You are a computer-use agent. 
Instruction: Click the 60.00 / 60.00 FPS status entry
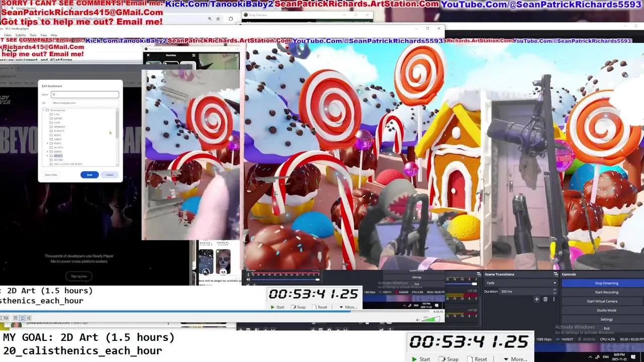(631, 339)
